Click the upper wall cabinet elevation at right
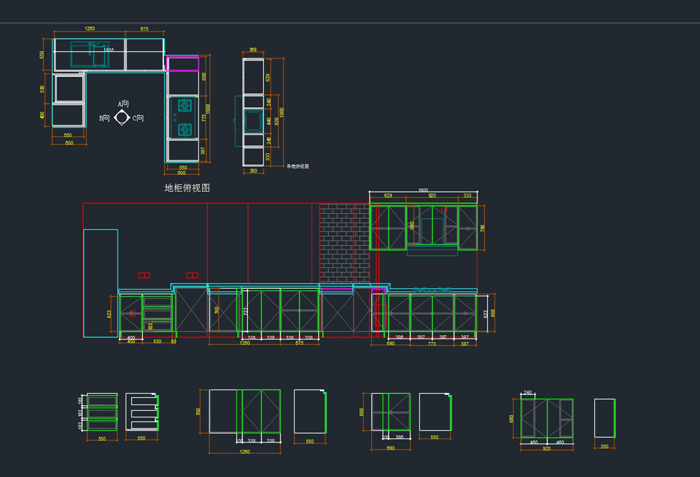 click(424, 228)
